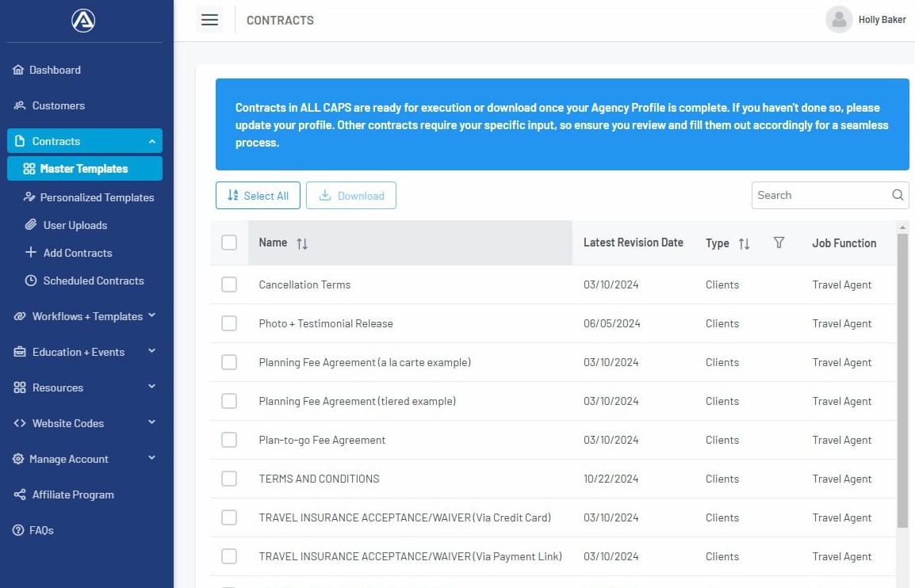Click the company logo in sidebar

tap(83, 21)
